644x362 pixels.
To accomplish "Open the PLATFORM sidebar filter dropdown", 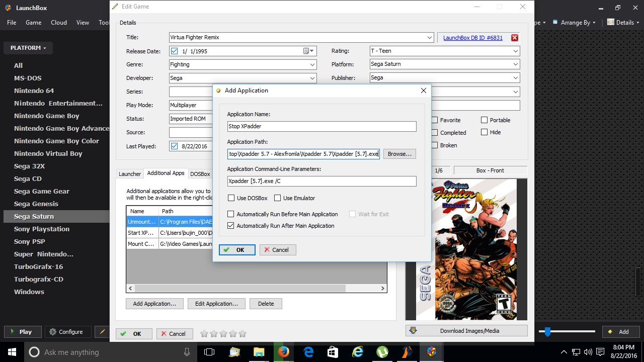I will coord(28,48).
